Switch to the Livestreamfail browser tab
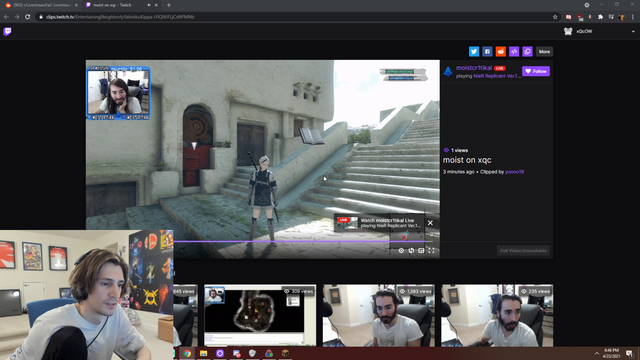640x360 pixels. pos(41,5)
